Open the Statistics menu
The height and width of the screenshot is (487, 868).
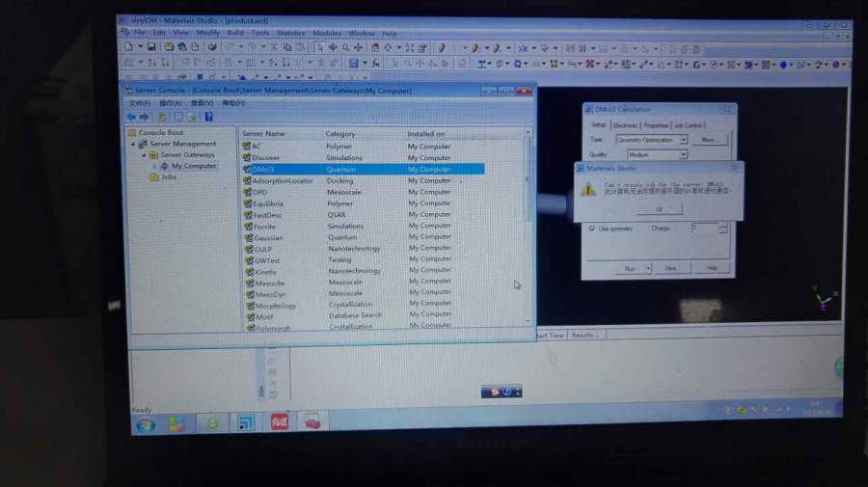pos(290,33)
